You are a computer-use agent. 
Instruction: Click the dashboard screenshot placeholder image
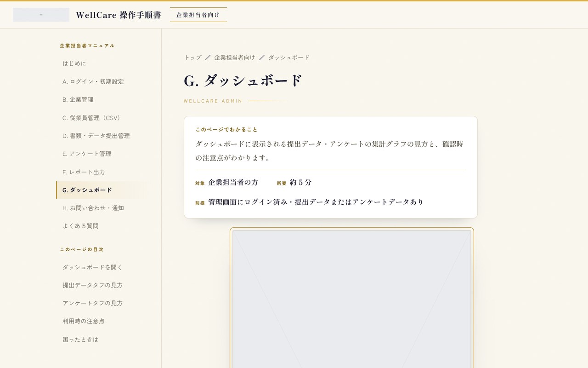coord(352,299)
